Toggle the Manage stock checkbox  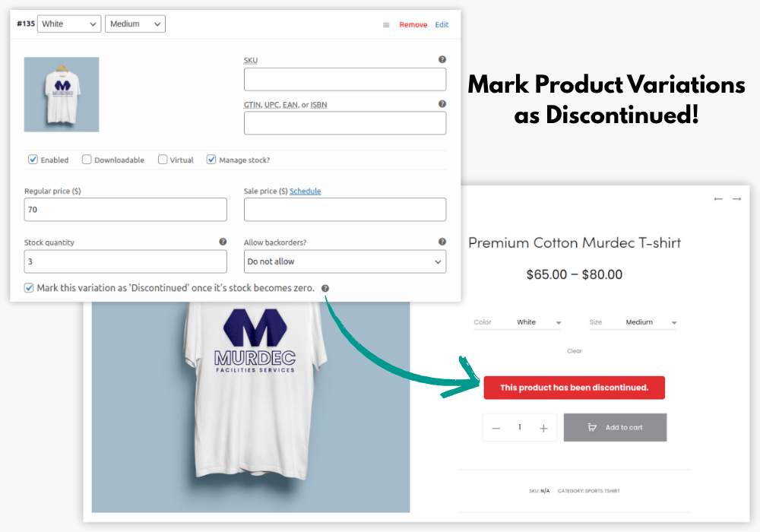pyautogui.click(x=211, y=160)
